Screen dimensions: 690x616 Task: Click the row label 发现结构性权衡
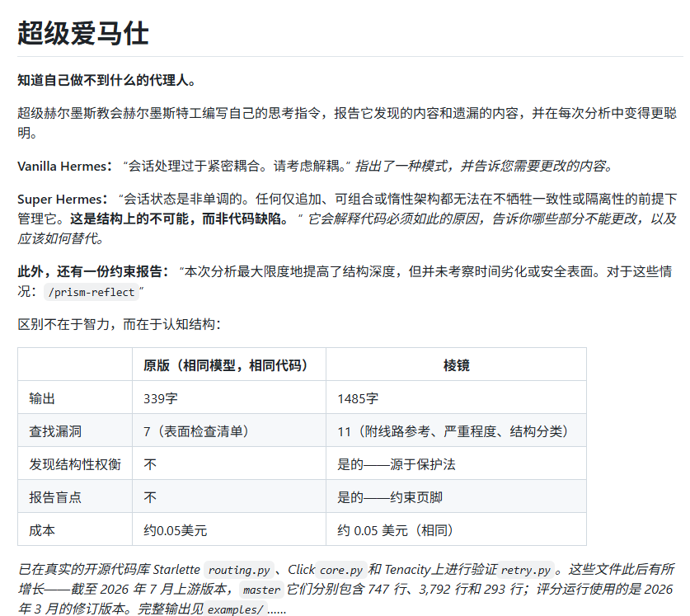(75, 464)
